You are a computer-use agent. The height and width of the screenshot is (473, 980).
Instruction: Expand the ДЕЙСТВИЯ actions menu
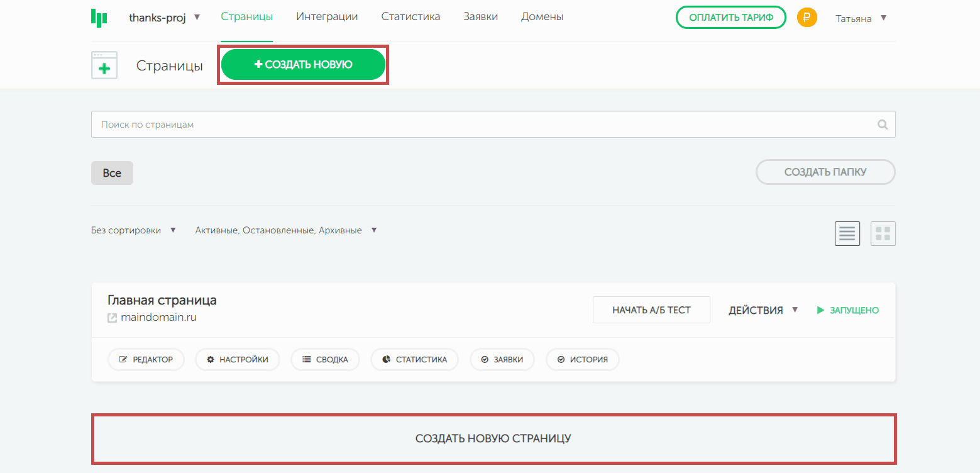pyautogui.click(x=763, y=310)
